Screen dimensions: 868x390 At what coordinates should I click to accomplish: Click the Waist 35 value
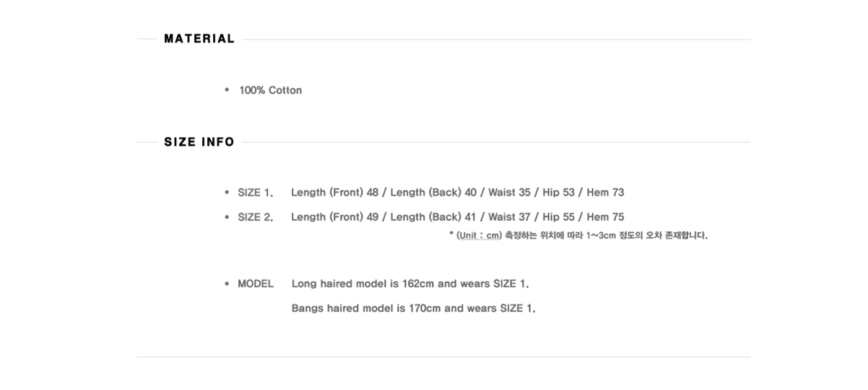[x=509, y=193]
